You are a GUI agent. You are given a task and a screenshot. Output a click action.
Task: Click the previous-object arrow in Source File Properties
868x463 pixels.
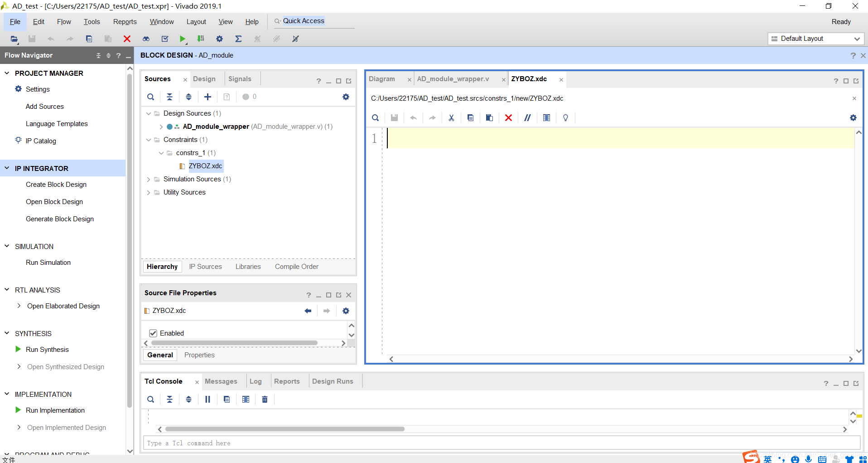[308, 311]
